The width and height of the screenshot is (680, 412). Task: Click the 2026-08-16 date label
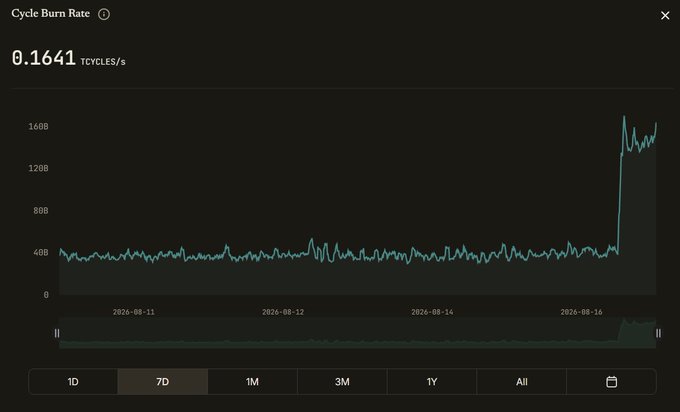click(x=581, y=312)
